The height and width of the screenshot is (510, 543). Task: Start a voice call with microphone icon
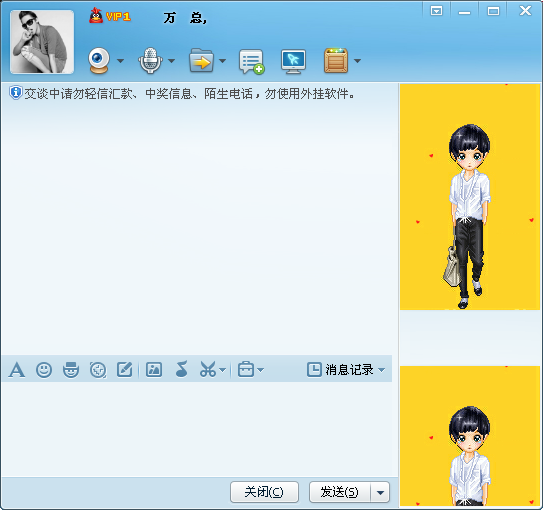click(150, 61)
